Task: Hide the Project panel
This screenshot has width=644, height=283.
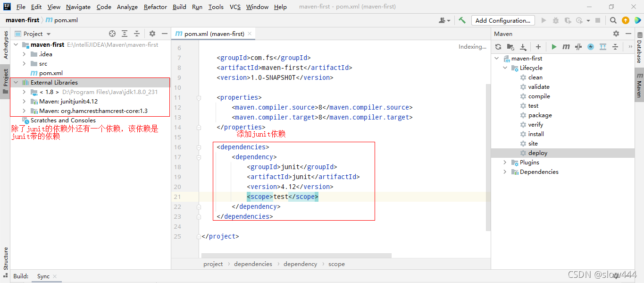Action: (165, 34)
